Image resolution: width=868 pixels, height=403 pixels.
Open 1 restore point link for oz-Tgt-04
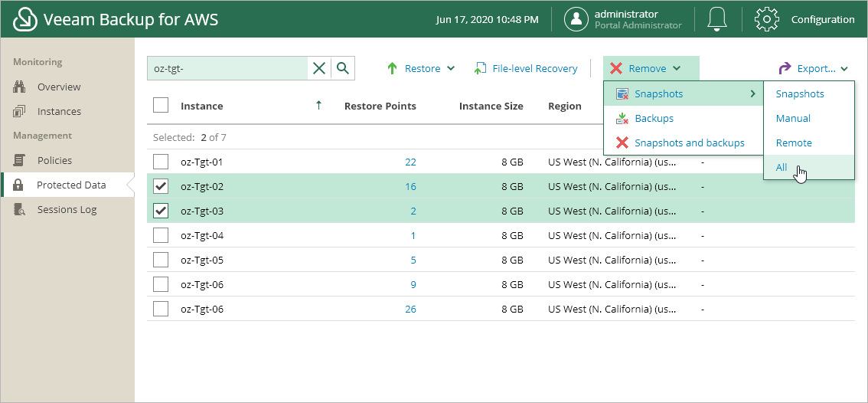tap(413, 235)
